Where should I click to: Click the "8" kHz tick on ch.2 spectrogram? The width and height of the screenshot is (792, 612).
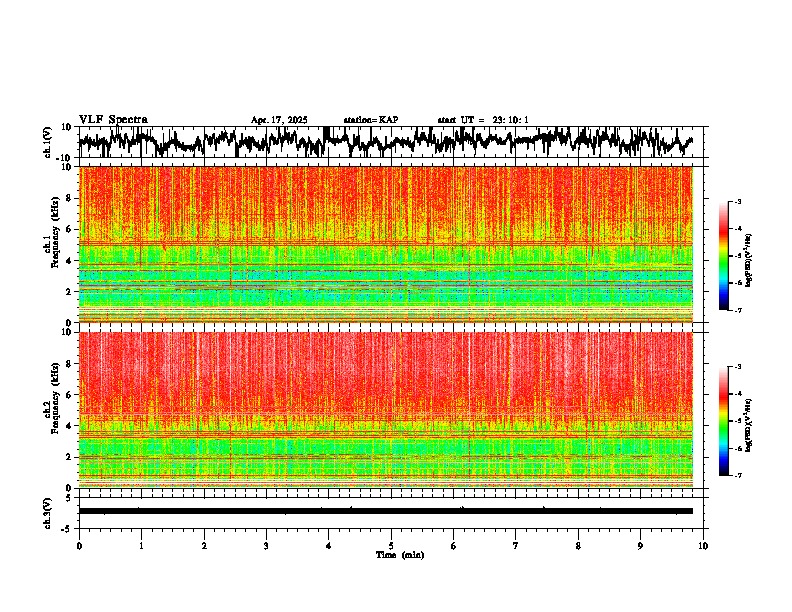[x=70, y=364]
